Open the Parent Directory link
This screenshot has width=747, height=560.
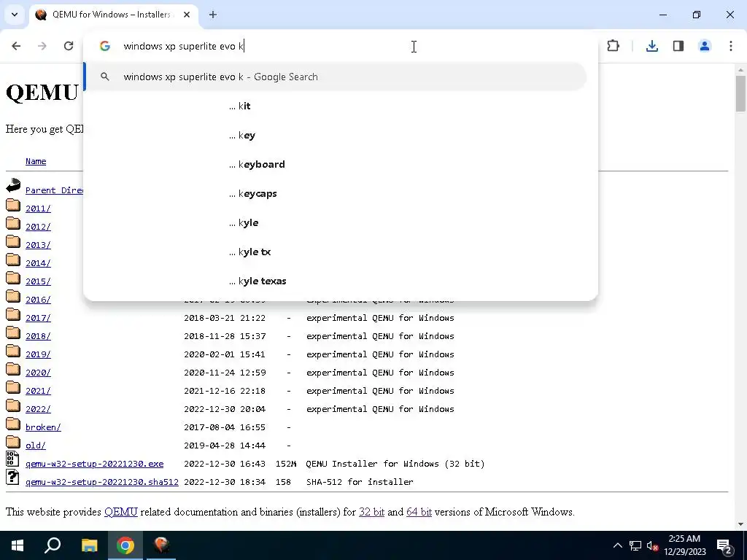(x=54, y=190)
